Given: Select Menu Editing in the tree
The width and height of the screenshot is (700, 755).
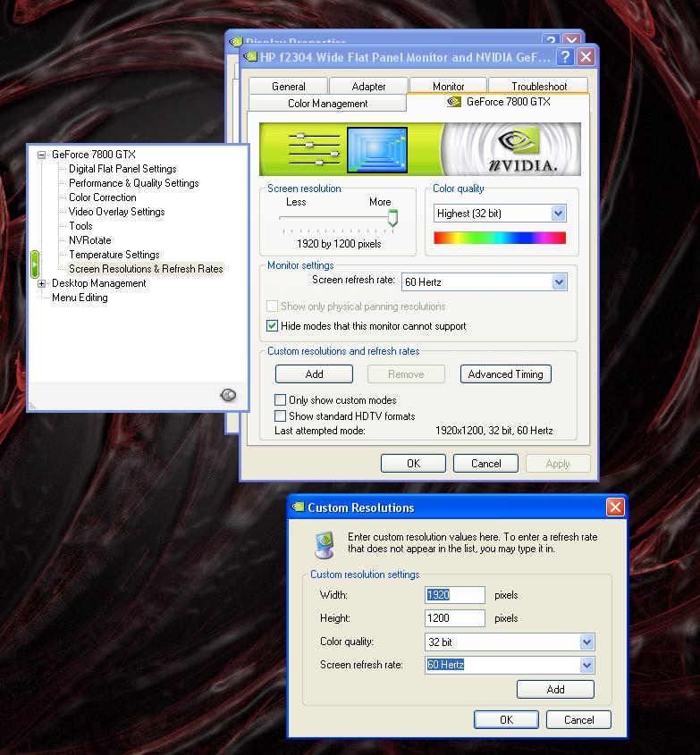Looking at the screenshot, I should click(x=80, y=298).
